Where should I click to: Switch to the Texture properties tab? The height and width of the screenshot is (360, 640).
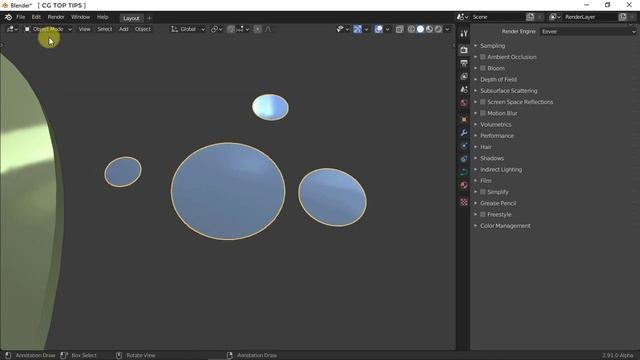pyautogui.click(x=464, y=202)
